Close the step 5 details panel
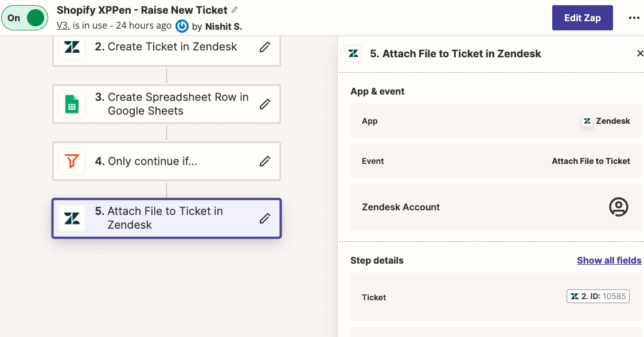Viewport: 644px width, 337px height. [x=640, y=53]
